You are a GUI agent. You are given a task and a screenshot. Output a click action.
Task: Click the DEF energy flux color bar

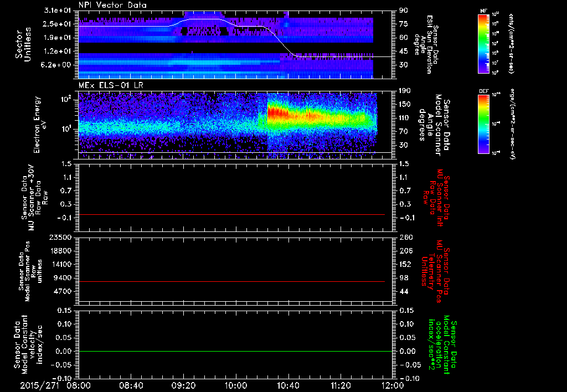[x=483, y=124]
